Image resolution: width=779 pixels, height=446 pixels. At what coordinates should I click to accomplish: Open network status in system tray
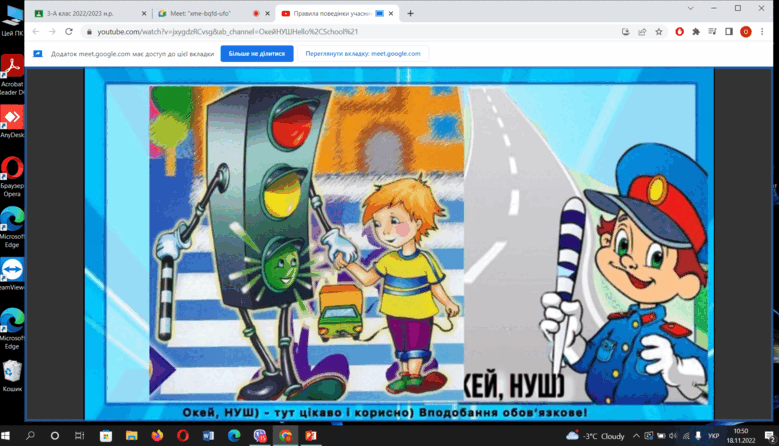686,436
